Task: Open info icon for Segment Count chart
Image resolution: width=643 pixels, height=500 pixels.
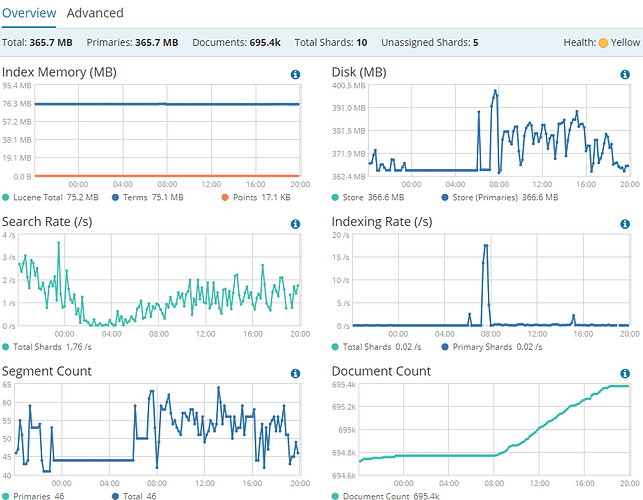Action: (x=295, y=374)
